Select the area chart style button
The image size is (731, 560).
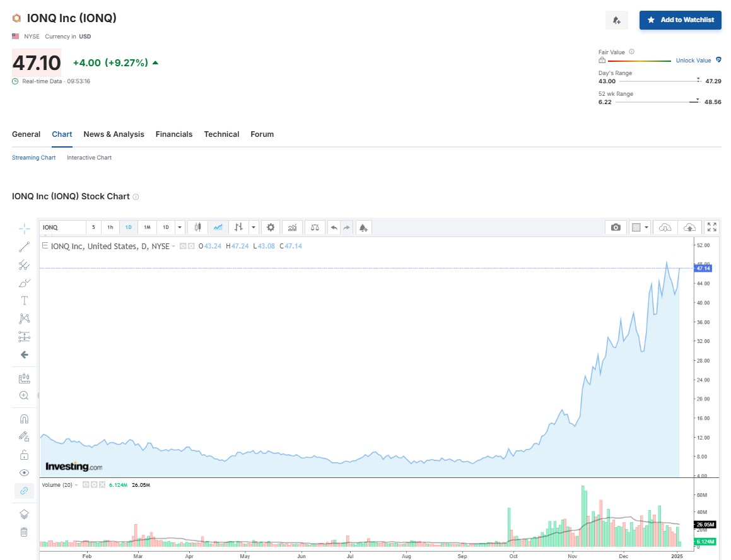pyautogui.click(x=218, y=228)
